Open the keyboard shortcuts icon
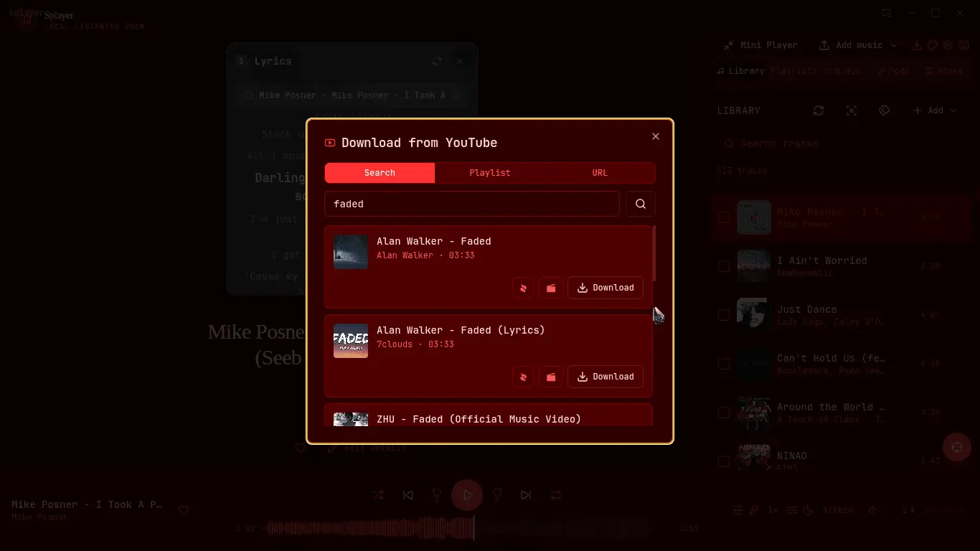 [963, 45]
